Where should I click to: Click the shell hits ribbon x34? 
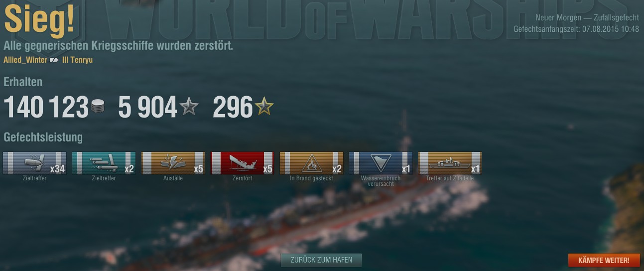point(35,163)
